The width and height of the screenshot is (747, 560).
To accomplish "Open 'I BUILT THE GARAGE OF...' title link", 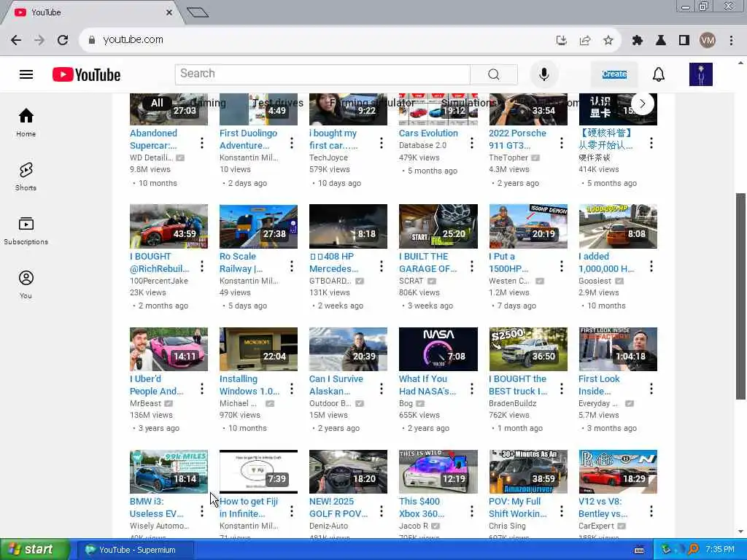I will [x=427, y=262].
